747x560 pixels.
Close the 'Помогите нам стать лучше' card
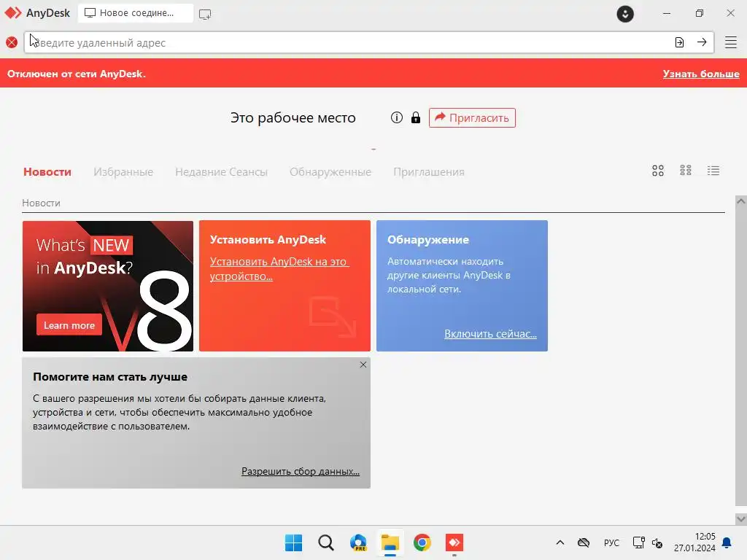click(x=363, y=365)
